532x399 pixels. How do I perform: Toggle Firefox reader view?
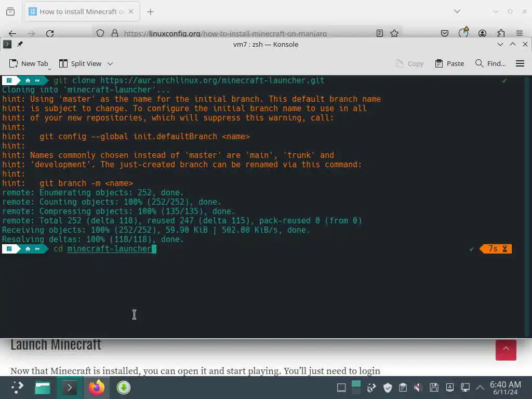point(380,33)
